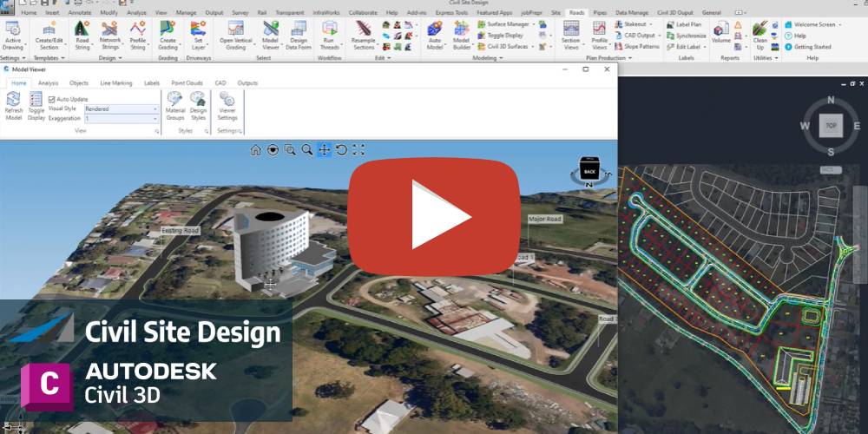868x434 pixels.
Task: Switch to the Outputs tab in Model Viewer
Action: pyautogui.click(x=247, y=83)
